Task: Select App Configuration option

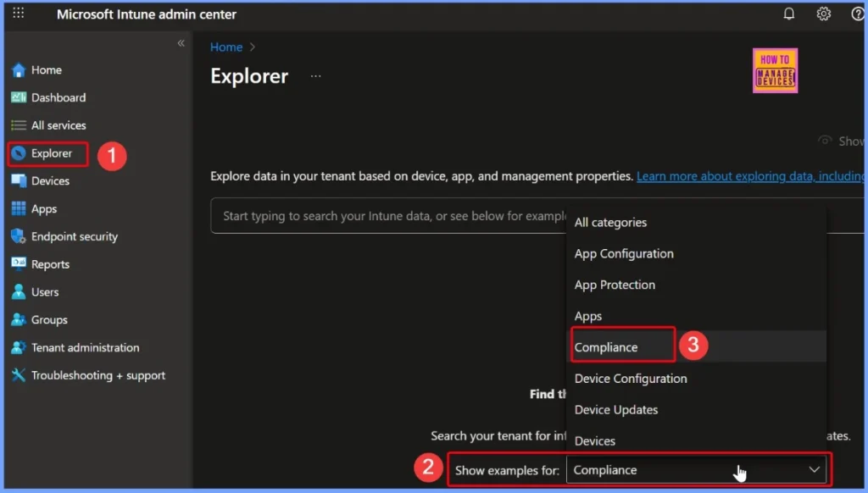Action: (x=697, y=253)
